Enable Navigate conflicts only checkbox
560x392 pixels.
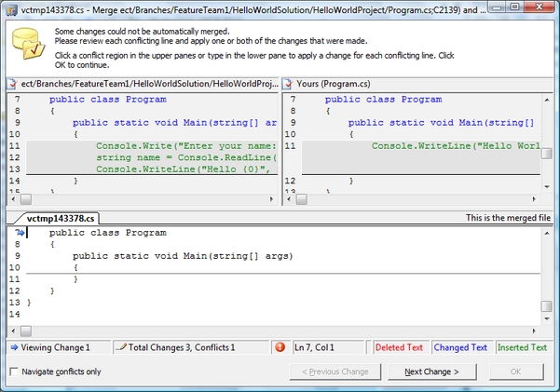[x=13, y=372]
